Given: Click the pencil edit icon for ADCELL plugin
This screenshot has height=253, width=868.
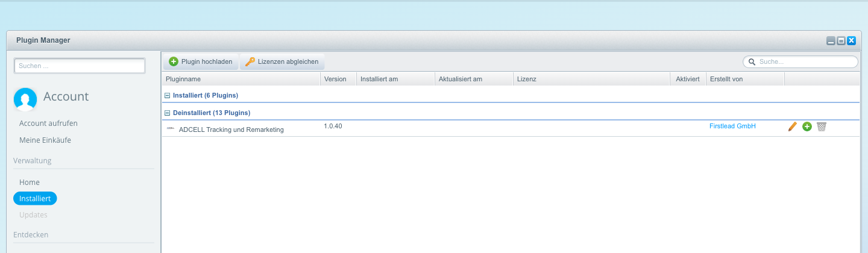Looking at the screenshot, I should pyautogui.click(x=793, y=126).
